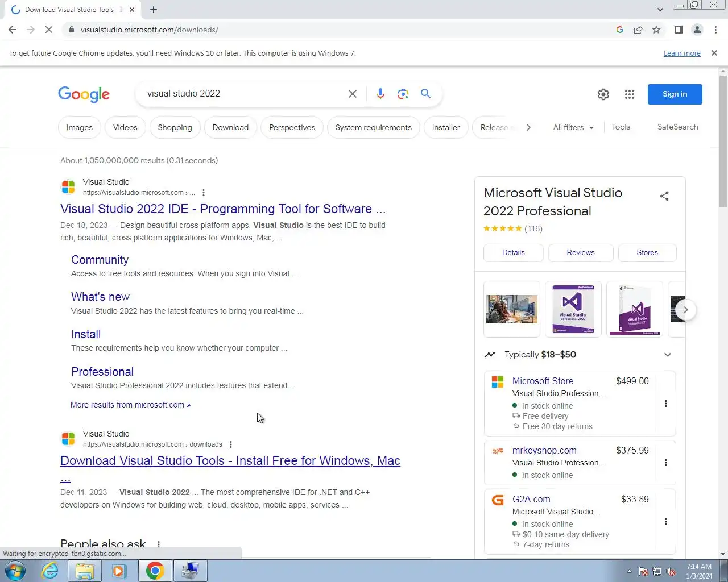
Task: Open the Google apps grid
Action: 630,94
